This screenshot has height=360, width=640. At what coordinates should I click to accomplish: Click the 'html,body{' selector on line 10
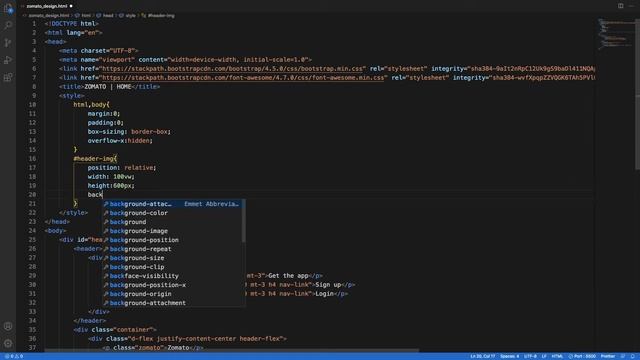click(91, 104)
